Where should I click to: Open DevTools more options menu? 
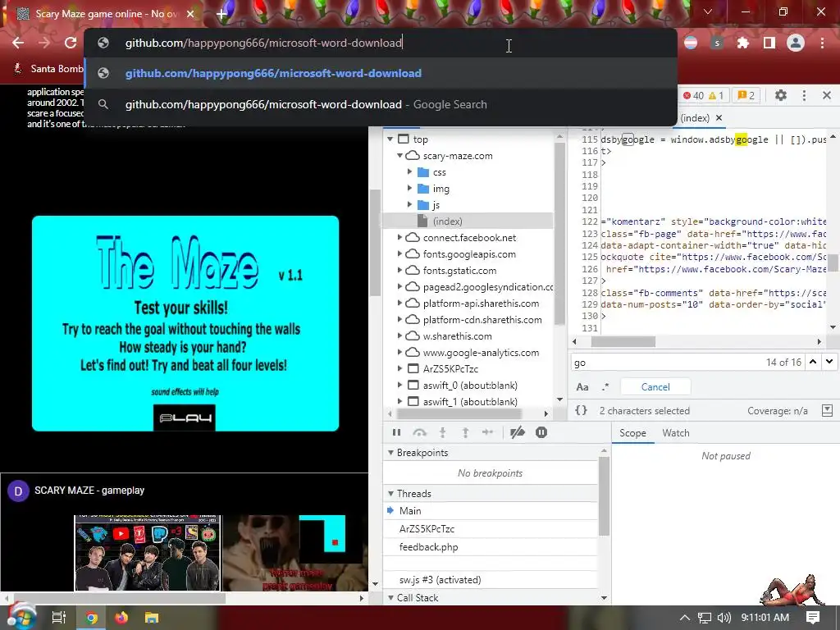804,95
